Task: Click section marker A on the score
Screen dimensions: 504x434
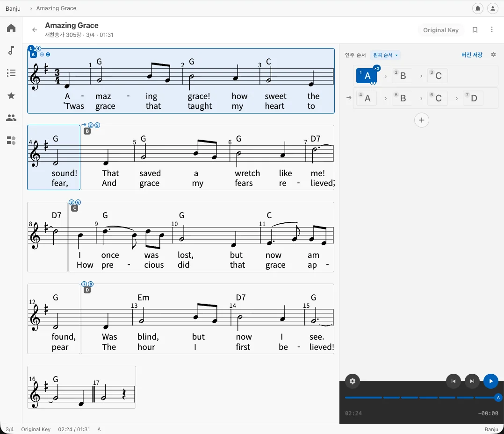Action: point(33,55)
